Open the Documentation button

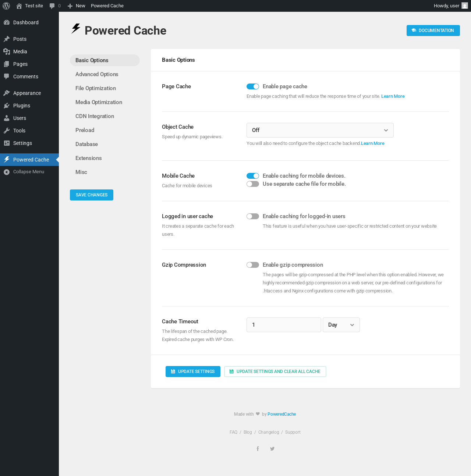433,31
